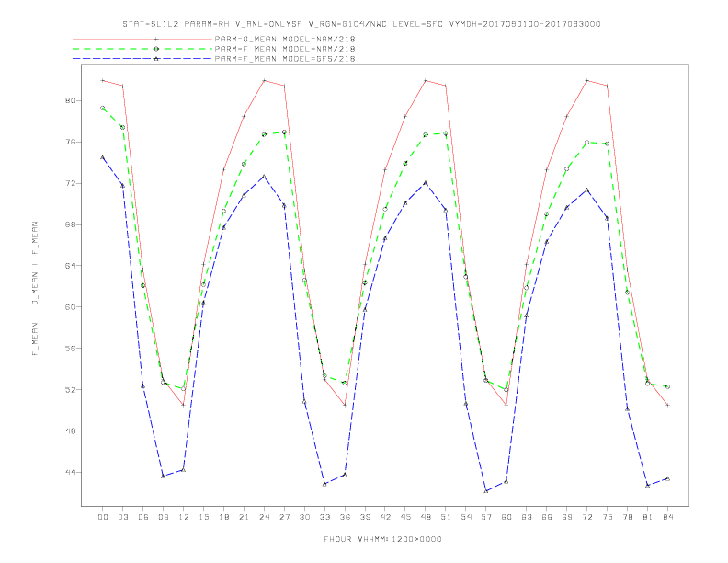The height and width of the screenshot is (563, 728).
Task: Click the vertical y-axis title F_MEAN | O_MEAN | F_MEAN
Action: tap(35, 289)
